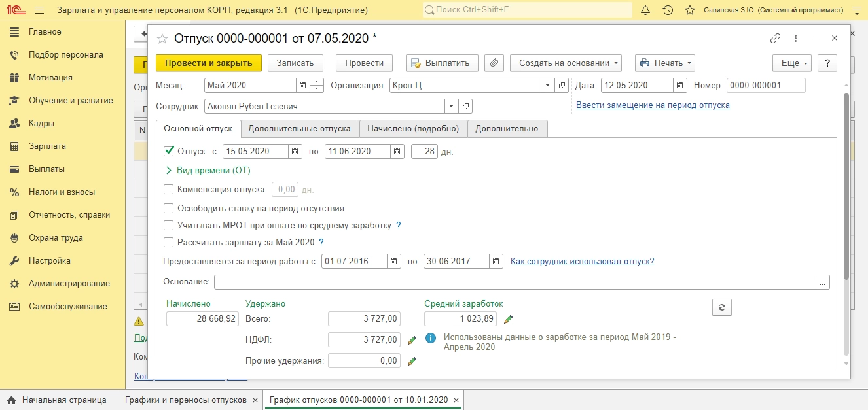Open Как сотрудник использовал отпуск link
Screen dimensions: 868x410
[x=582, y=261]
